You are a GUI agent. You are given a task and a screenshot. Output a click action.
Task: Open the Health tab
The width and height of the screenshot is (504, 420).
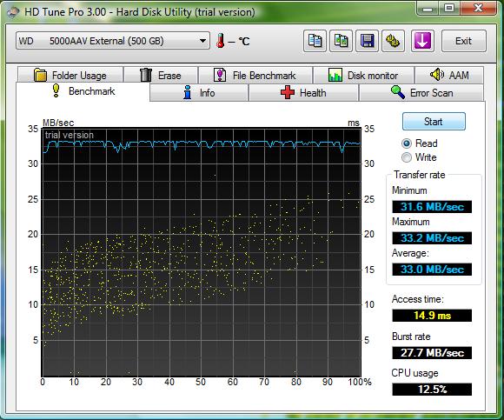303,93
